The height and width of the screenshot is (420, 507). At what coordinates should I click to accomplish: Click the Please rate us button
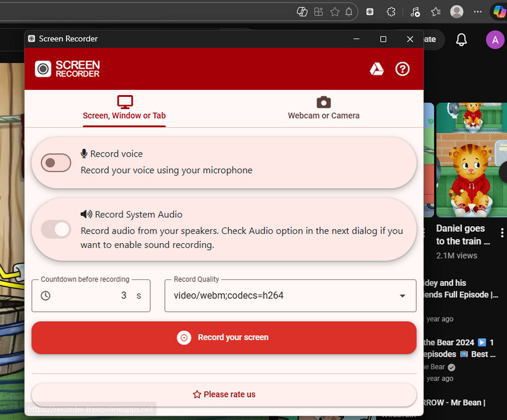click(x=224, y=394)
